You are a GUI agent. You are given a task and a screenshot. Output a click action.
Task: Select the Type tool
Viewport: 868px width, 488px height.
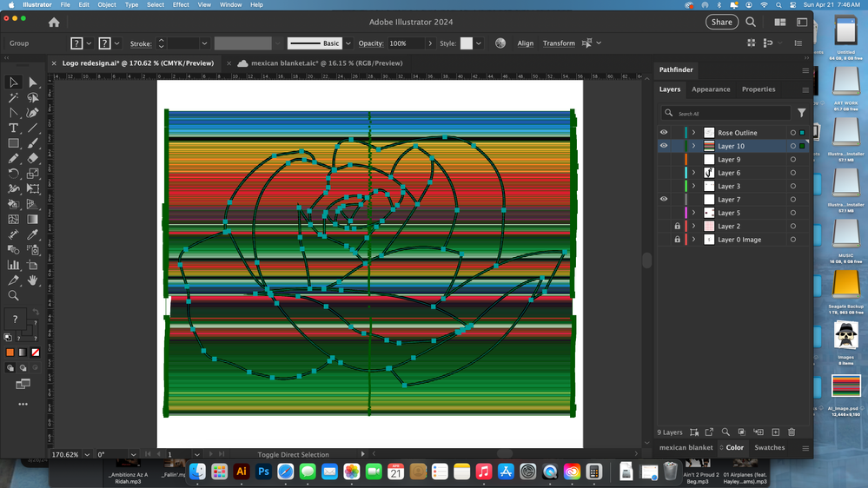pyautogui.click(x=13, y=129)
